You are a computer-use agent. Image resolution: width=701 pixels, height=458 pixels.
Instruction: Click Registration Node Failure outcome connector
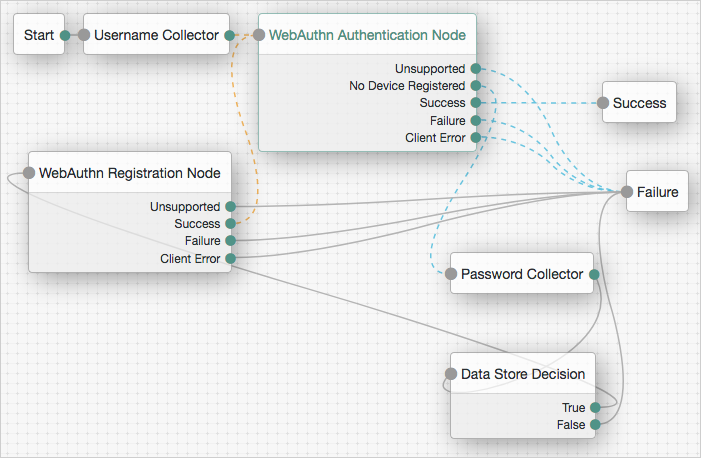coord(231,241)
